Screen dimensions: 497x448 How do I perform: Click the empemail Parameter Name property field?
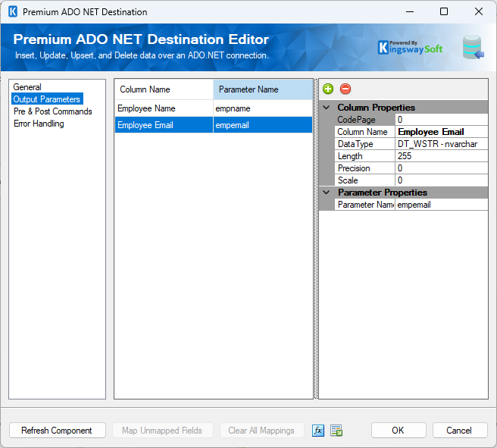point(441,205)
